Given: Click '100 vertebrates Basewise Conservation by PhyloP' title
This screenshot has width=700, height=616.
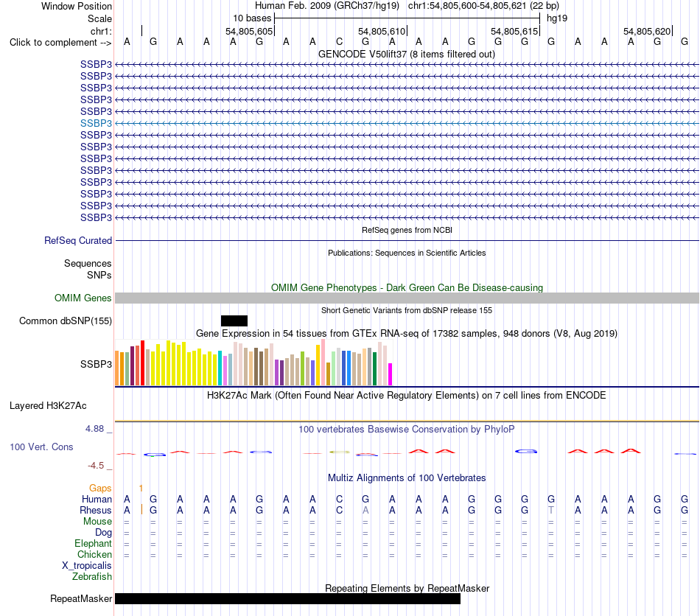Looking at the screenshot, I should point(407,430).
